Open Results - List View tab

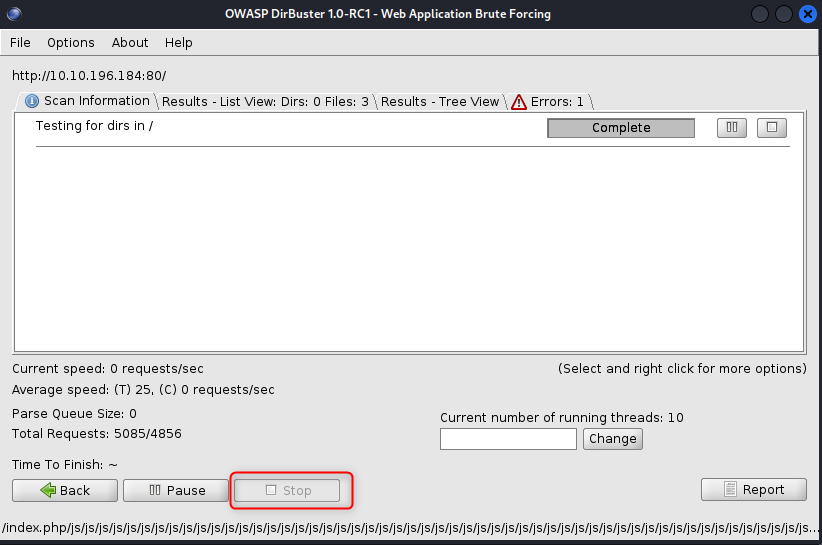[x=265, y=101]
